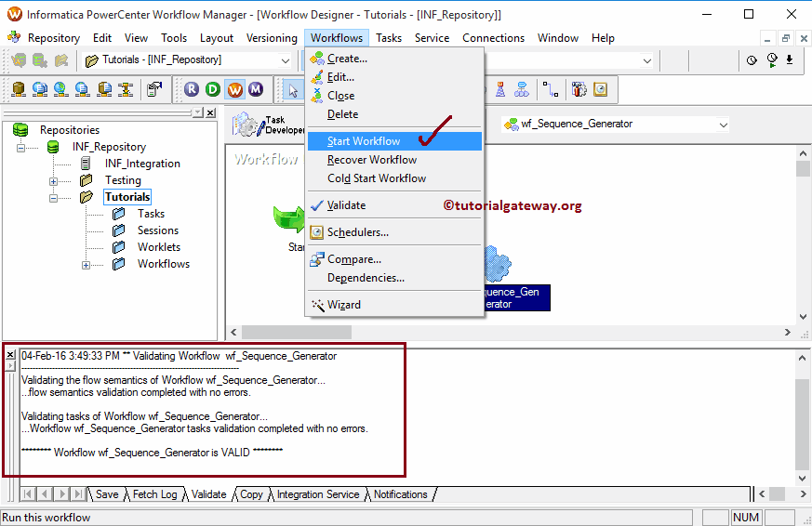Switch to the Notifications output tab
812x526 pixels.
click(400, 494)
